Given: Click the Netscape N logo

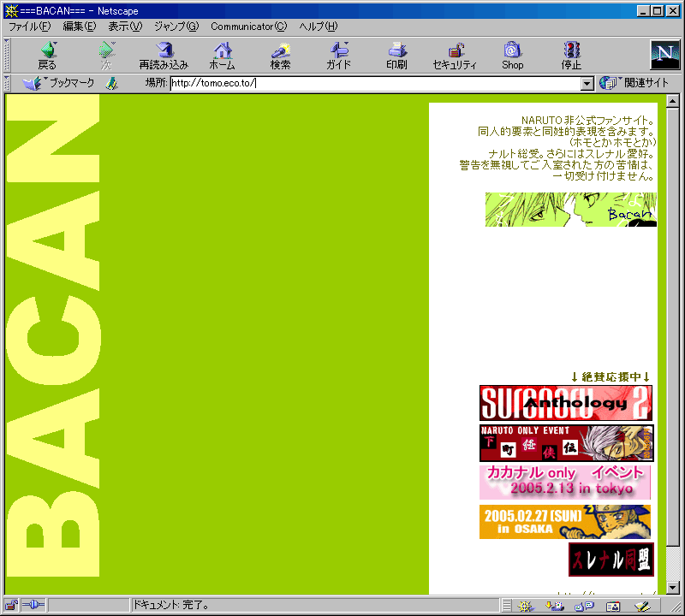Looking at the screenshot, I should pyautogui.click(x=665, y=55).
